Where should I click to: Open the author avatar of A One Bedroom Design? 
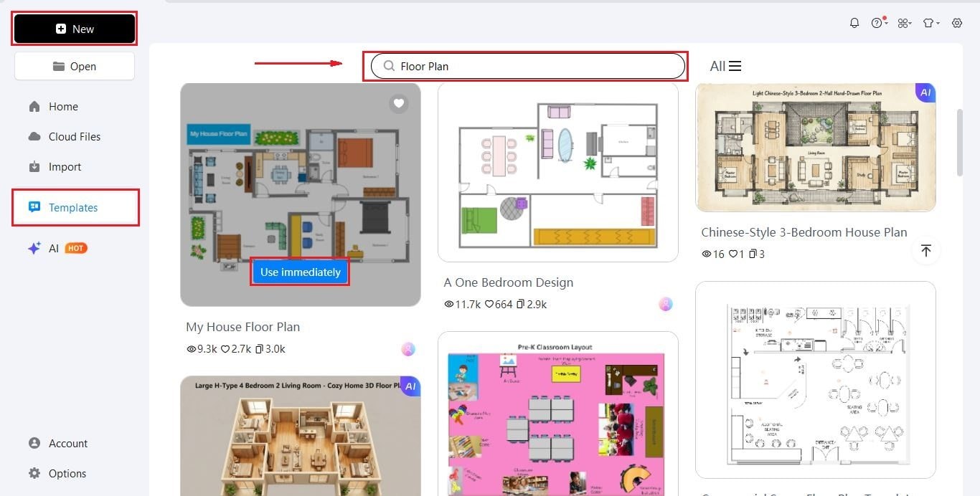(x=666, y=305)
